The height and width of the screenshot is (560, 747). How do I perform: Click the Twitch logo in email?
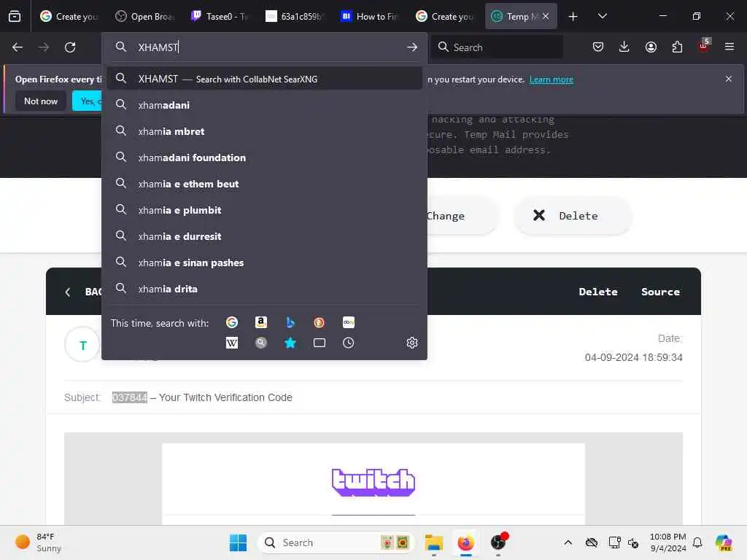[x=373, y=483]
